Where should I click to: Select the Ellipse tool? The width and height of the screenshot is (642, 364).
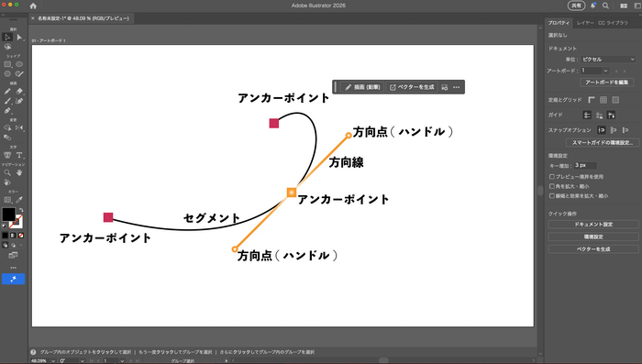19,64
